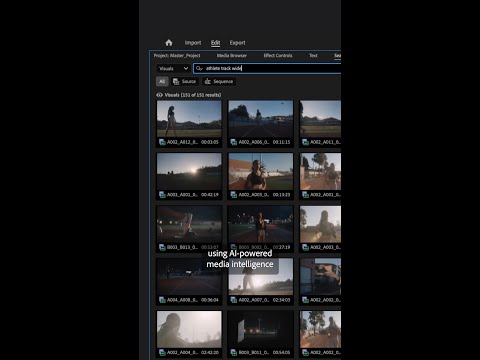
Task: Switch to the Import workspace tab
Action: point(193,43)
